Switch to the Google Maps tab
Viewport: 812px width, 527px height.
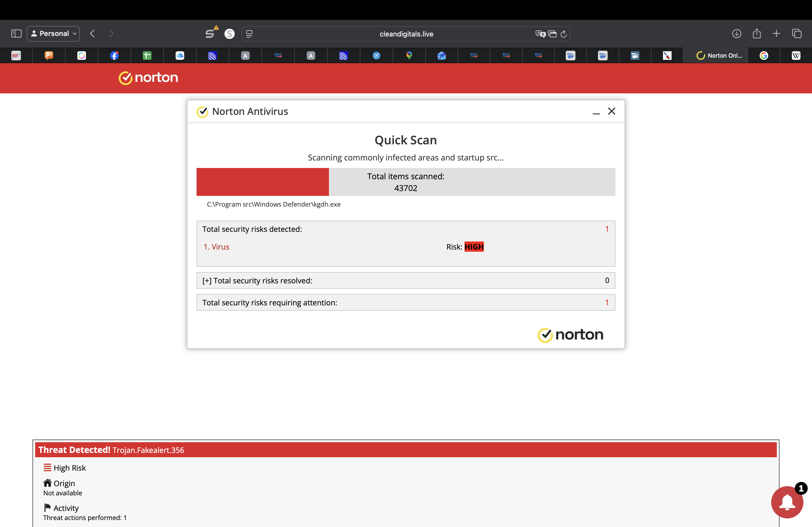point(409,56)
